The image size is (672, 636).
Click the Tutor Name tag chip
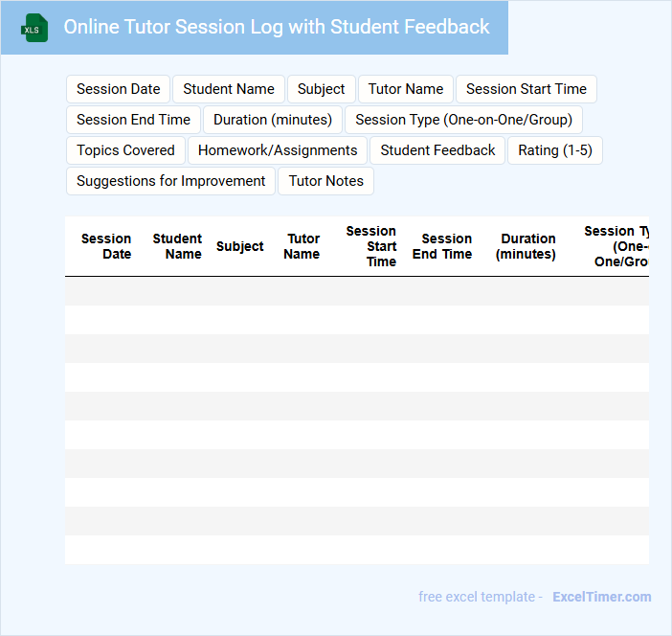pyautogui.click(x=406, y=89)
